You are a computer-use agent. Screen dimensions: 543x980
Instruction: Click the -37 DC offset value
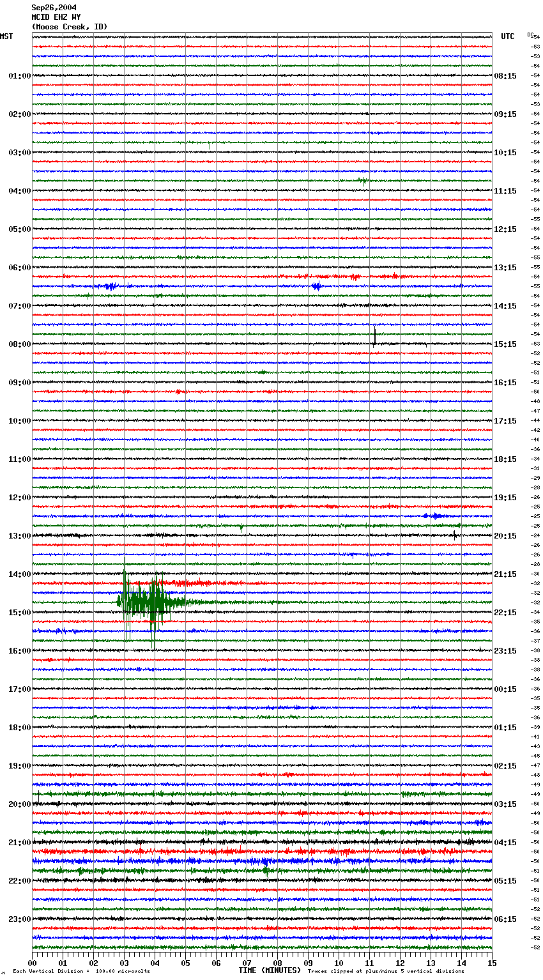click(535, 641)
